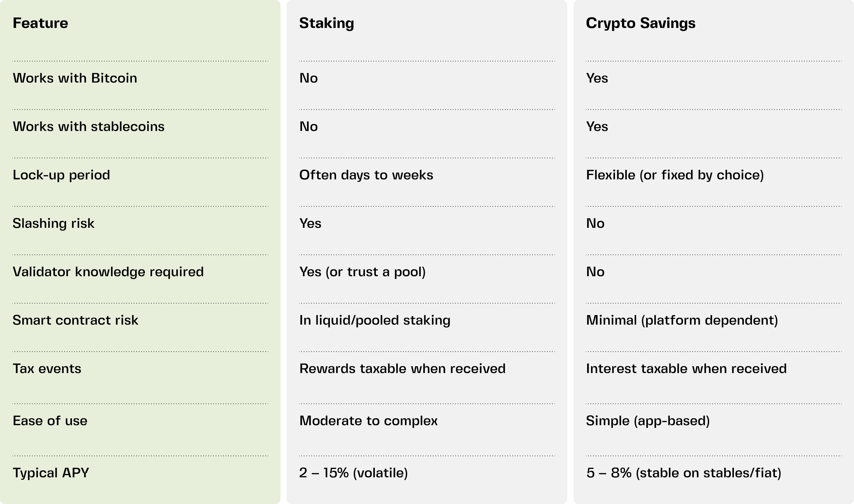Click the "Typical APY" row label
The width and height of the screenshot is (854, 504).
tap(51, 473)
